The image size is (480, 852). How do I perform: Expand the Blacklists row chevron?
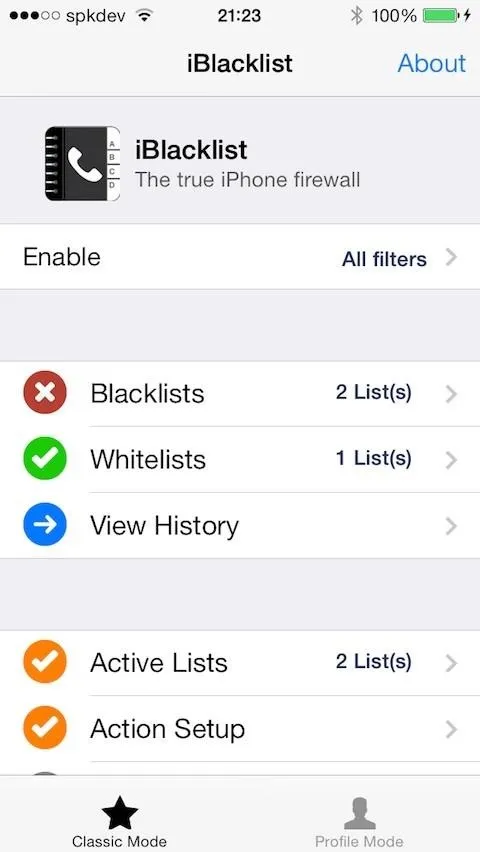point(451,393)
